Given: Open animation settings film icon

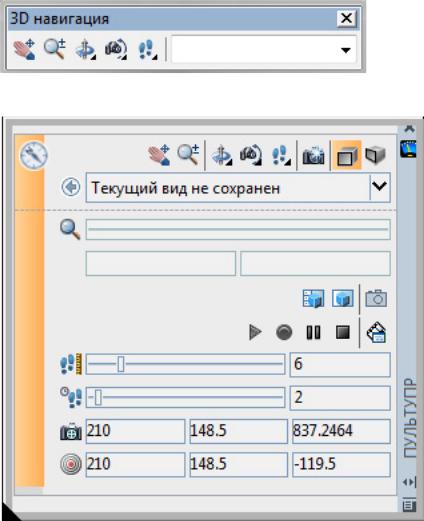Looking at the screenshot, I should click(376, 332).
